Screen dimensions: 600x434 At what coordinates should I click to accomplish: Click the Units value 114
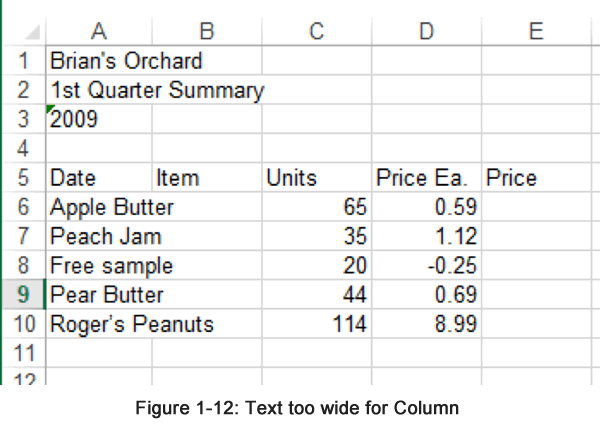coord(315,324)
